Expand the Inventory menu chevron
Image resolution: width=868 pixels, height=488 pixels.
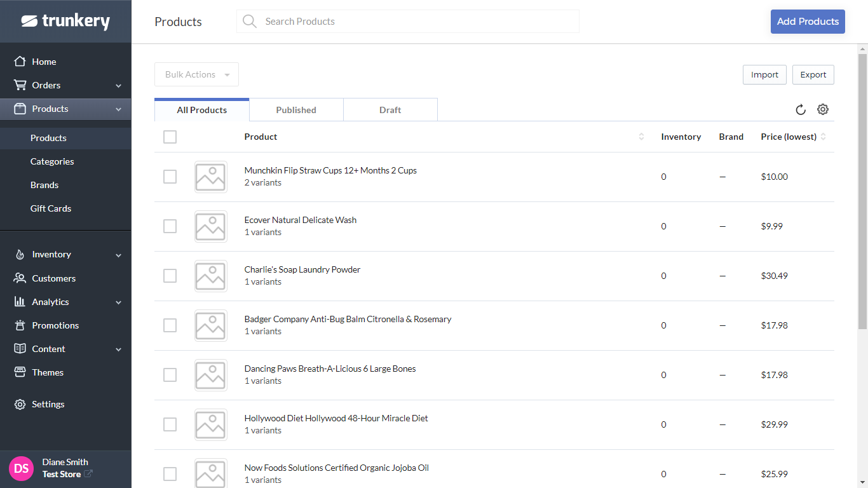point(119,255)
